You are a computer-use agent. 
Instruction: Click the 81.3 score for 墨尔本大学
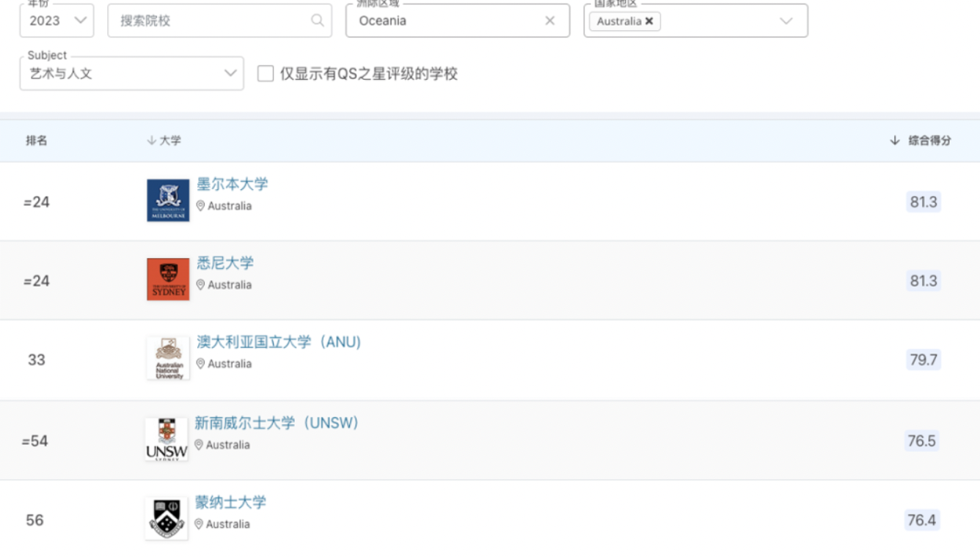click(923, 202)
